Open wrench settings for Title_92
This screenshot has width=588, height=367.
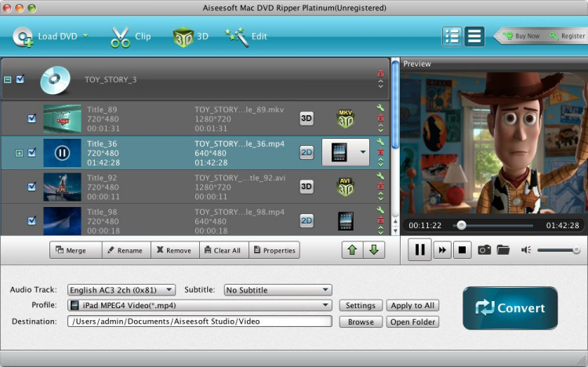[x=380, y=176]
